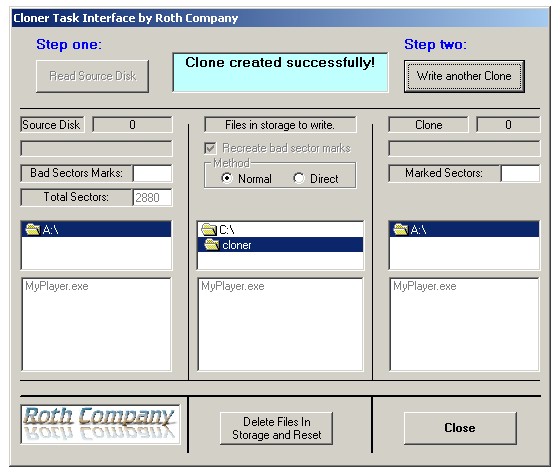
Task: Click the Total Sectors field showing 2880
Action: (x=152, y=197)
